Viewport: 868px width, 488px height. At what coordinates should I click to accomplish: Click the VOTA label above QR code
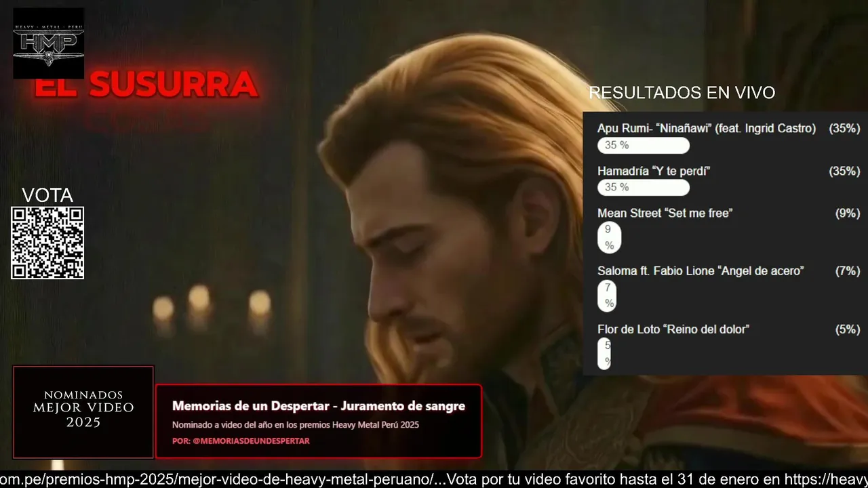click(x=47, y=195)
